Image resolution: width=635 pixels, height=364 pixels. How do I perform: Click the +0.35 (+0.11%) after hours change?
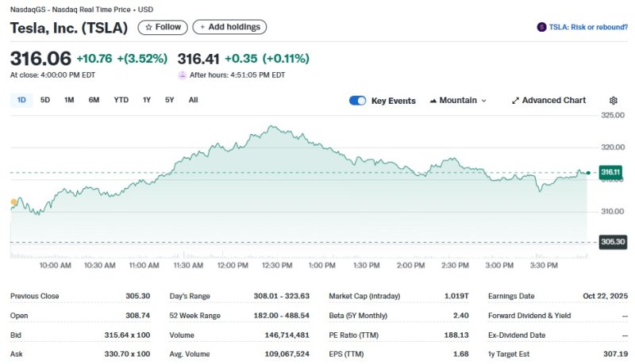(267, 59)
